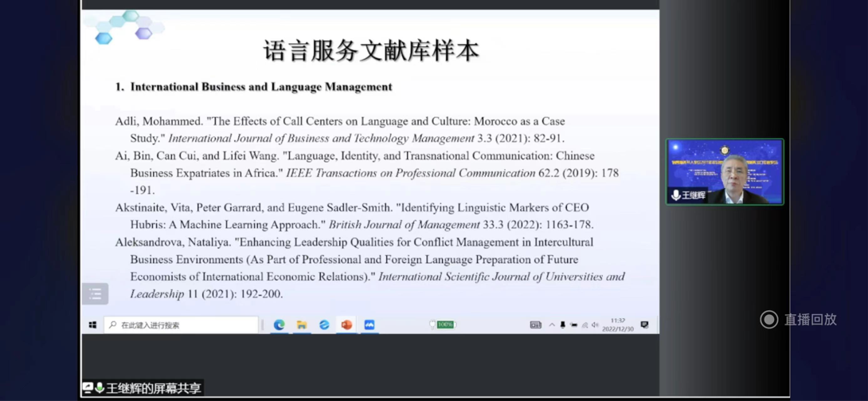Open File Explorer from the taskbar
The width and height of the screenshot is (868, 401).
(x=302, y=325)
